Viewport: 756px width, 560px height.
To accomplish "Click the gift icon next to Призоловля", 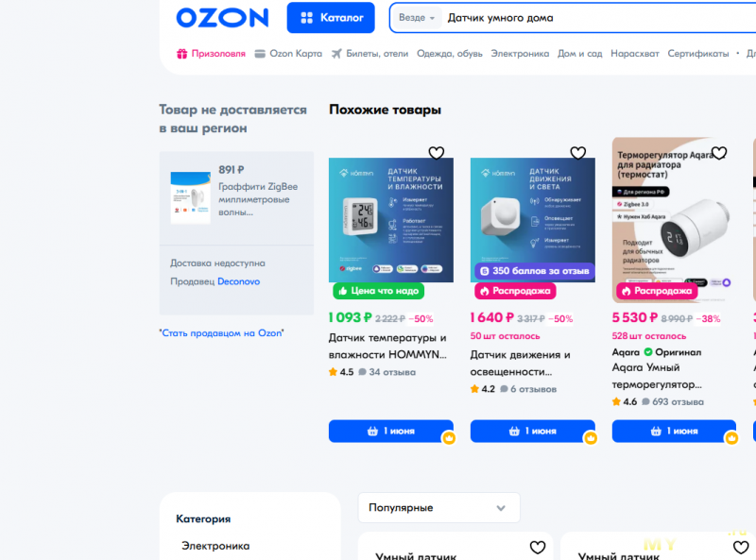I will (x=181, y=54).
